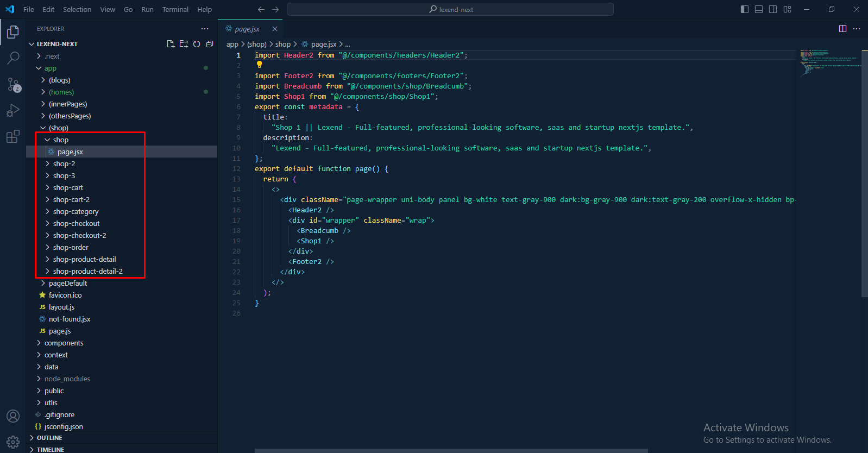
Task: Expand the OUTLINE section
Action: [x=49, y=438]
